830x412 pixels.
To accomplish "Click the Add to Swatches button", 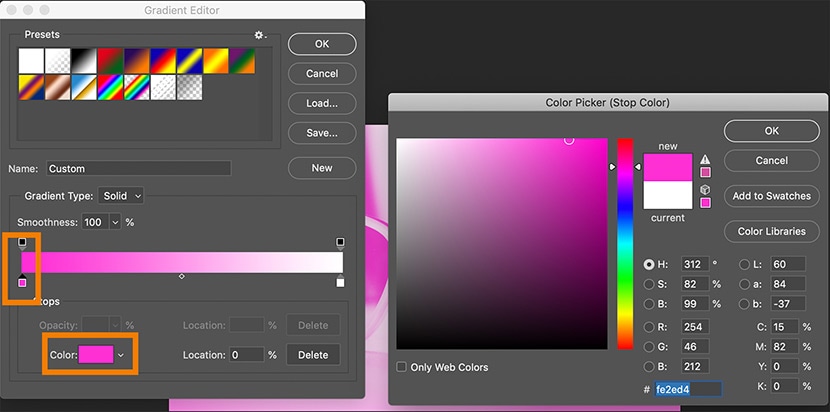I will (x=771, y=196).
